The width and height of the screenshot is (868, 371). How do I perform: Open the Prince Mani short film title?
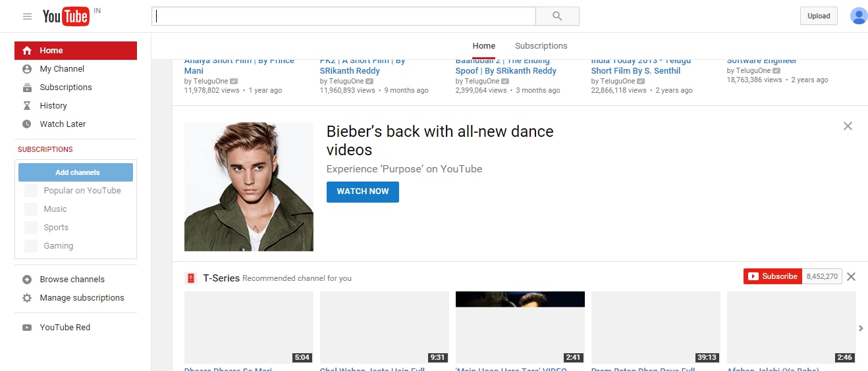(239, 66)
